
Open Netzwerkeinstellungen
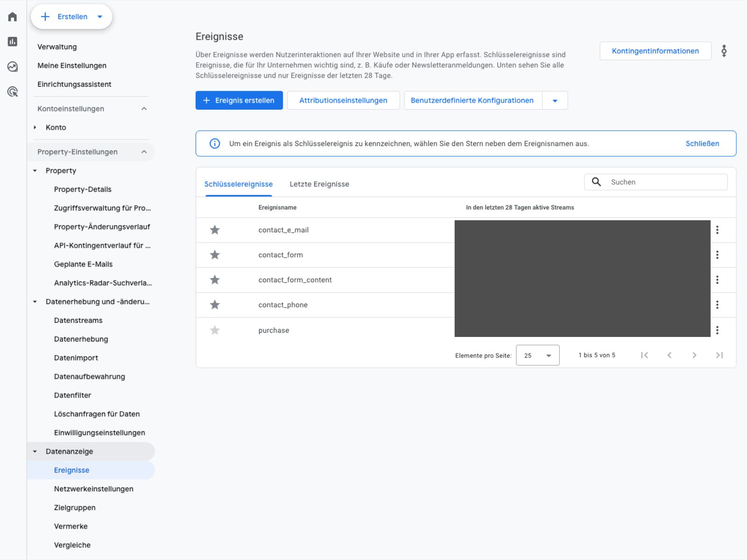(x=93, y=489)
